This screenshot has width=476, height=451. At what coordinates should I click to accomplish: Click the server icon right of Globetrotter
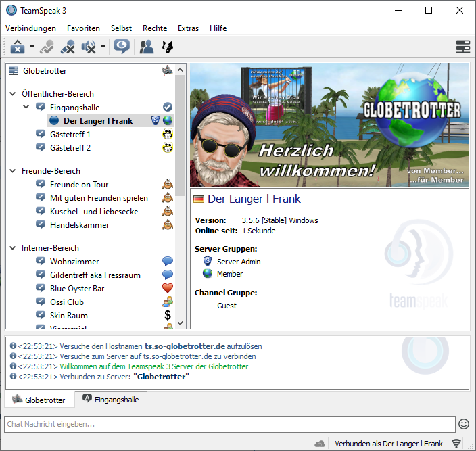(167, 70)
